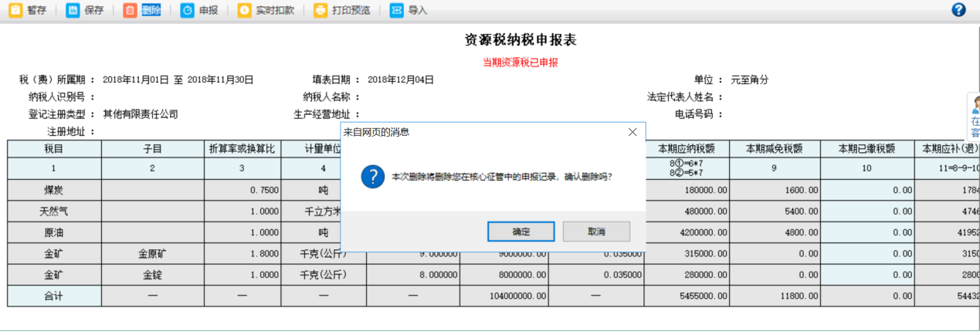This screenshot has height=335, width=980.
Task: Select the 本期减免税额 column header
Action: click(774, 148)
